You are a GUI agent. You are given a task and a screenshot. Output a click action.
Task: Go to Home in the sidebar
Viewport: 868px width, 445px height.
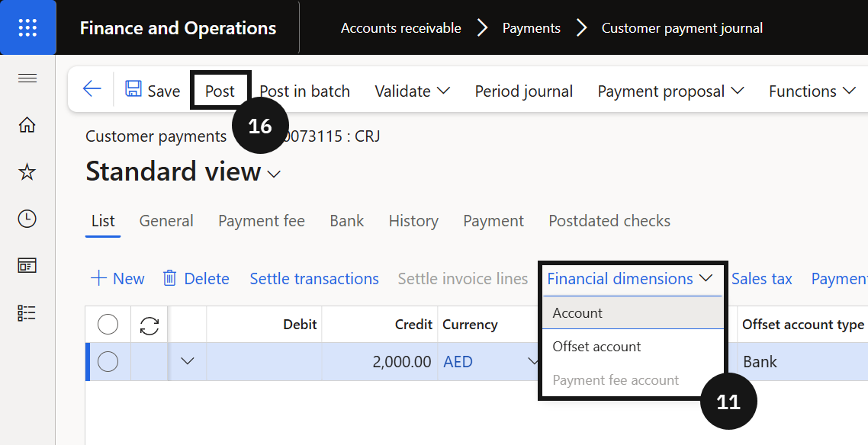27,125
